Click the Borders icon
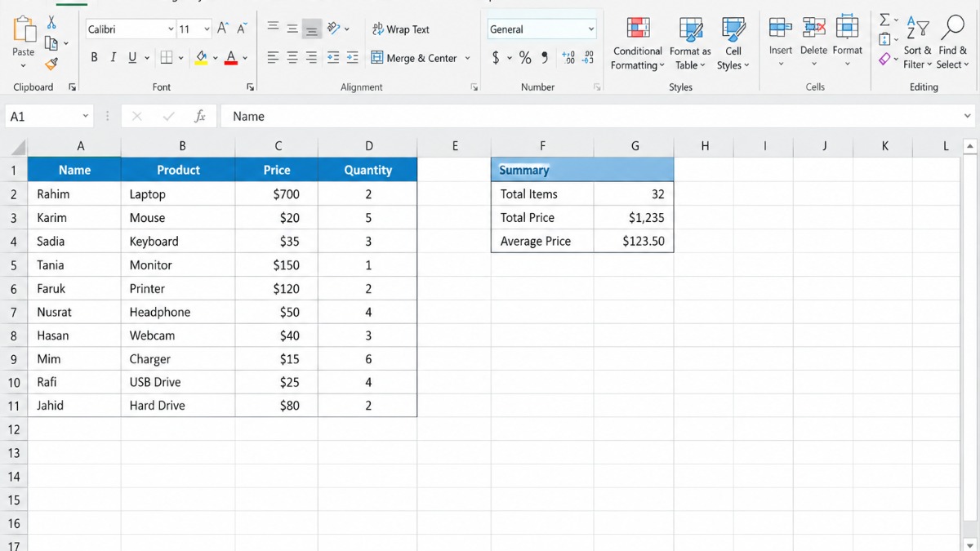Image resolution: width=980 pixels, height=551 pixels. coord(167,58)
